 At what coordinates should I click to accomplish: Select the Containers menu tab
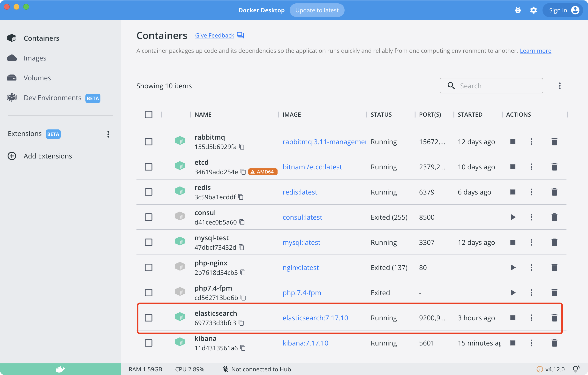42,38
